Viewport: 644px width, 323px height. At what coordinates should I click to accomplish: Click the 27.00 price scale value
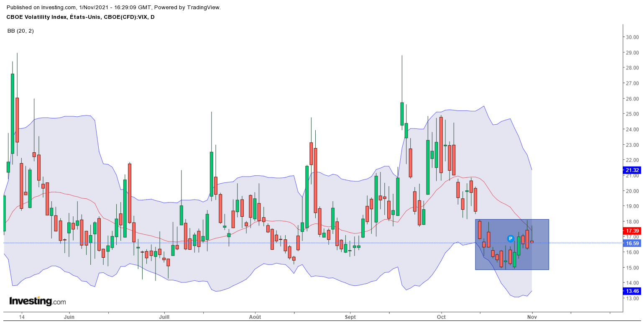click(x=632, y=83)
